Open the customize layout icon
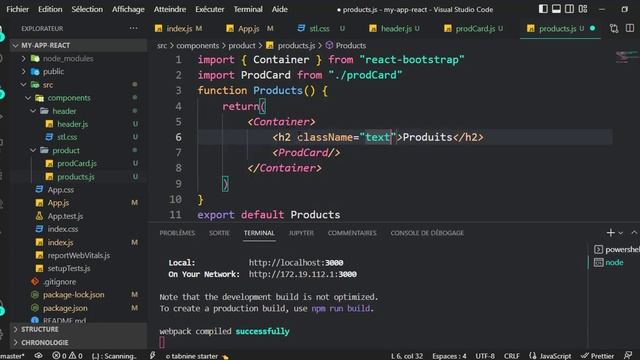 point(583,9)
